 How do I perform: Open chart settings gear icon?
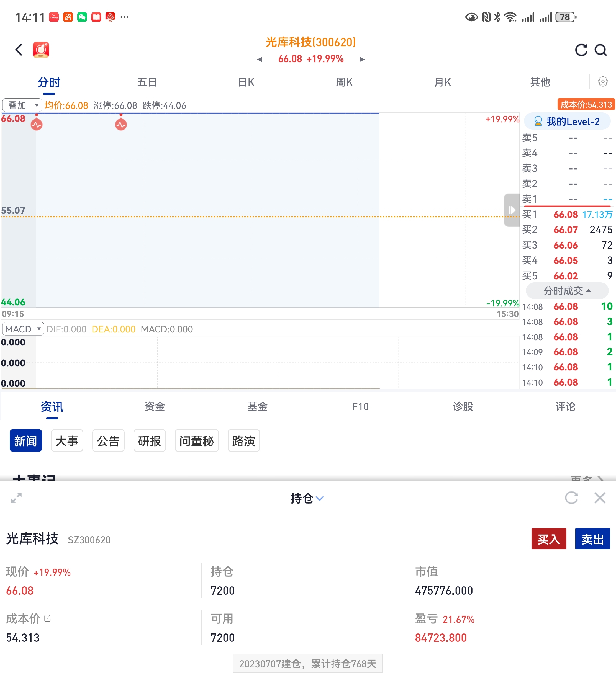point(603,81)
